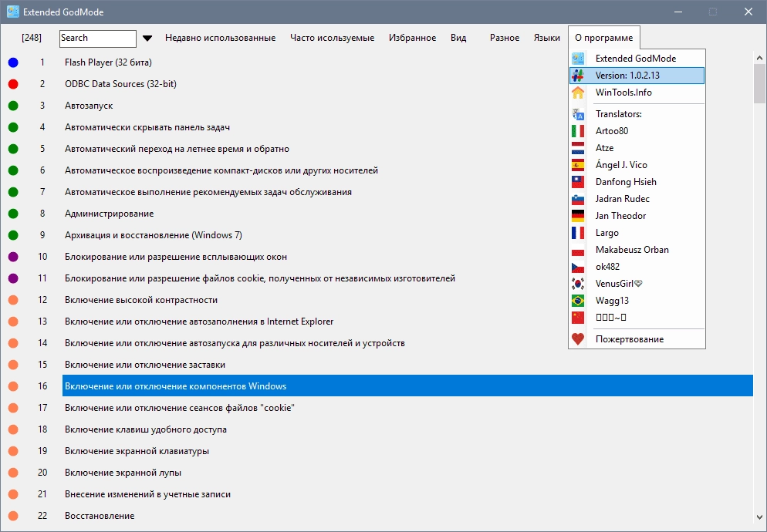Close the Extended GodMode window
Viewport: 767px width, 532px height.
coord(748,12)
